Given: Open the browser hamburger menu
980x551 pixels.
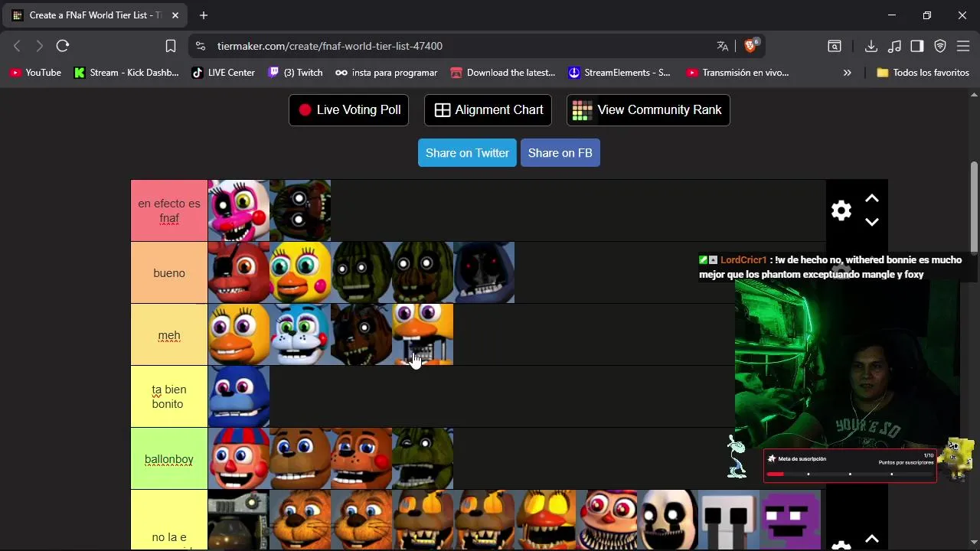Looking at the screenshot, I should pyautogui.click(x=964, y=46).
